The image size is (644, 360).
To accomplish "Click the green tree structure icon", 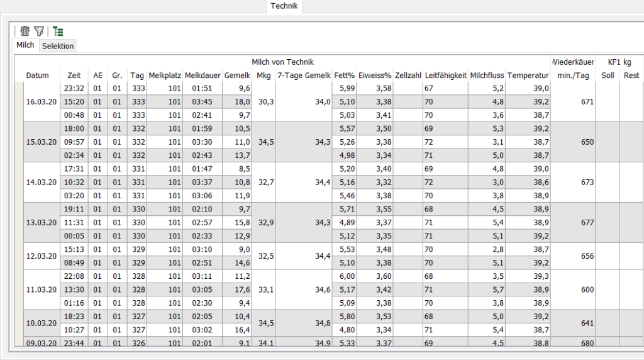I will [x=58, y=31].
